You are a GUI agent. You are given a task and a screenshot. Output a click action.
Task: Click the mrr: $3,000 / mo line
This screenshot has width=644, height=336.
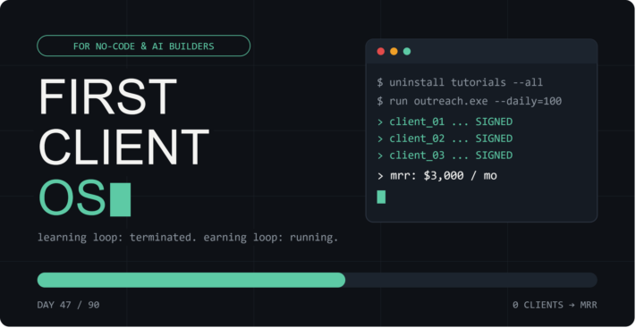pyautogui.click(x=437, y=175)
